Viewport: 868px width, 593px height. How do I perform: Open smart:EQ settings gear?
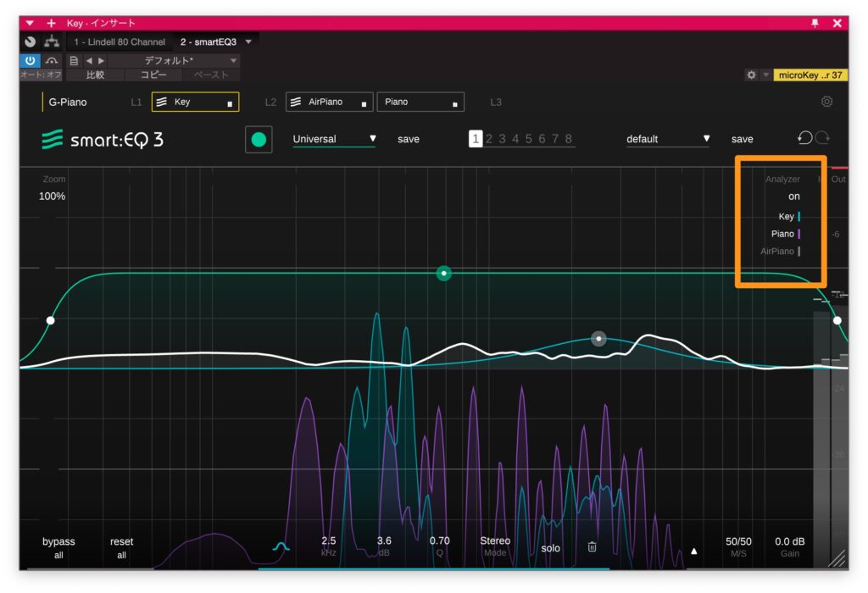(x=826, y=102)
